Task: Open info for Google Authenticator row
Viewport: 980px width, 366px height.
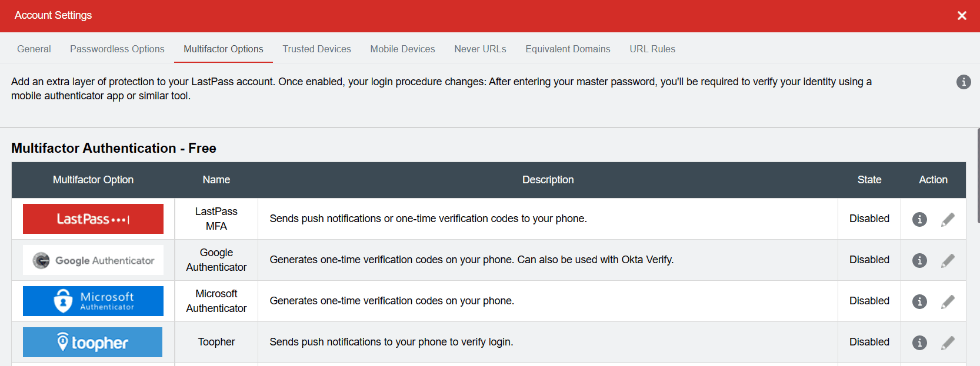Action: coord(919,260)
